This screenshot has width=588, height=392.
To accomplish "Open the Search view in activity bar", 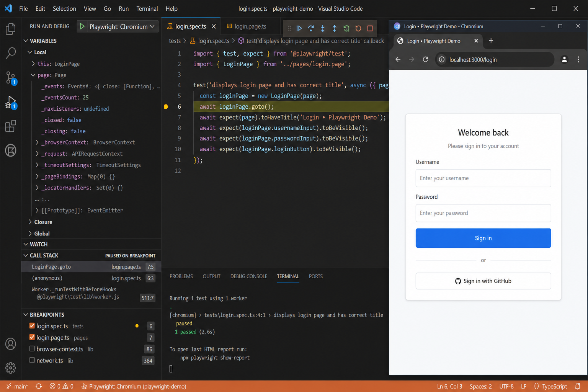I will (11, 53).
